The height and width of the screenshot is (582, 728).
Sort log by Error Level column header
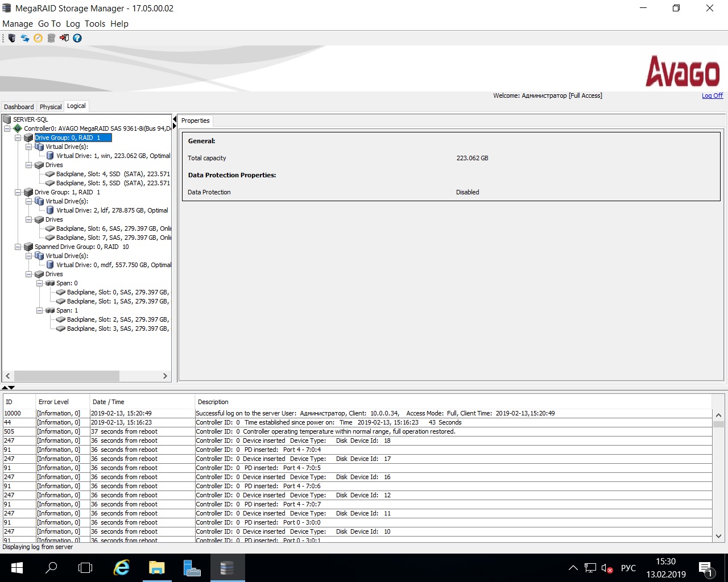62,402
